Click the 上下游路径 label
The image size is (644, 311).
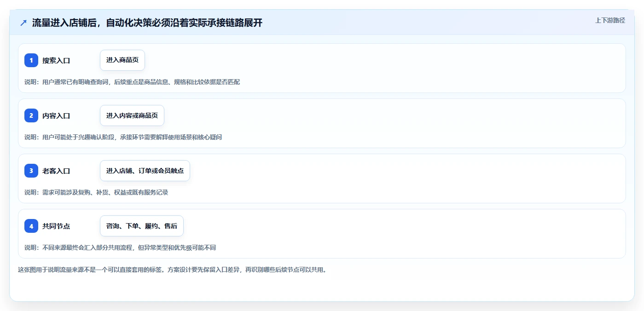click(x=610, y=20)
